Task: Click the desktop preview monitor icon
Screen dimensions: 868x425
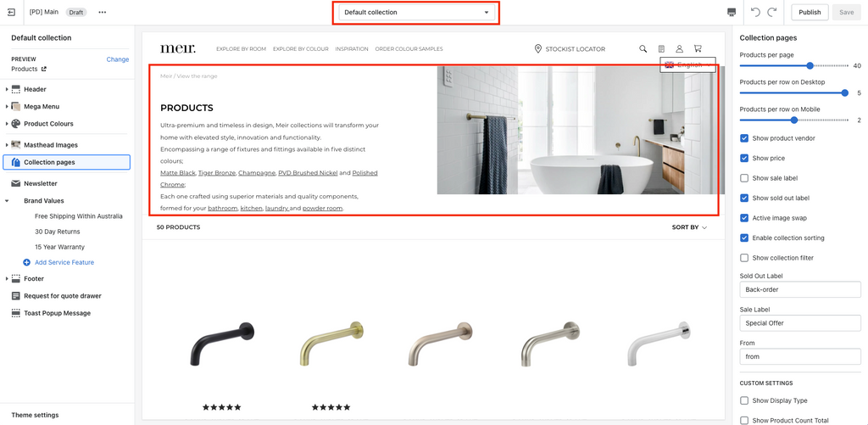Action: [732, 12]
